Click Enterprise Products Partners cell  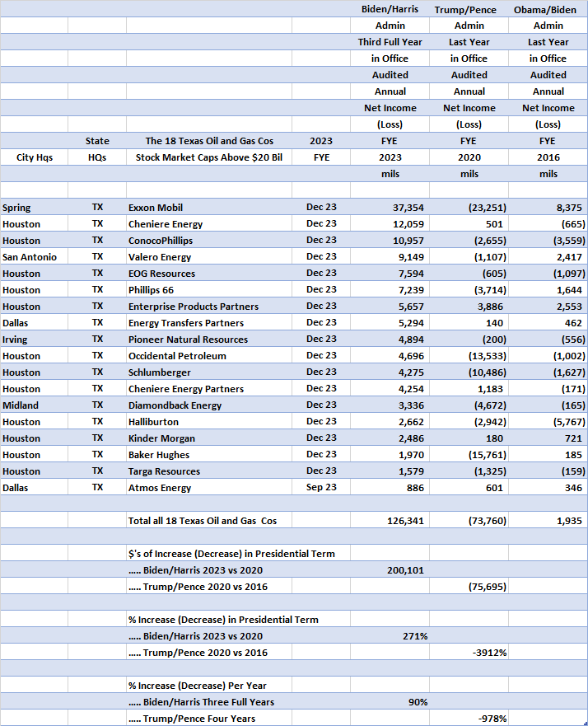[209, 306]
